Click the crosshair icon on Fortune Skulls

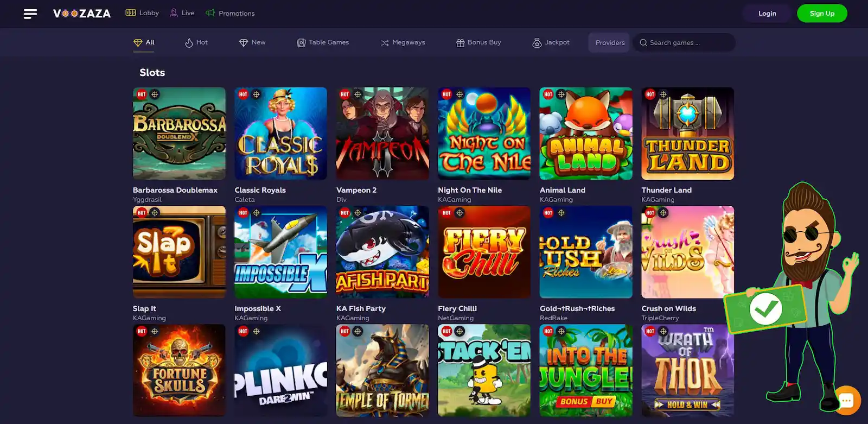[155, 331]
